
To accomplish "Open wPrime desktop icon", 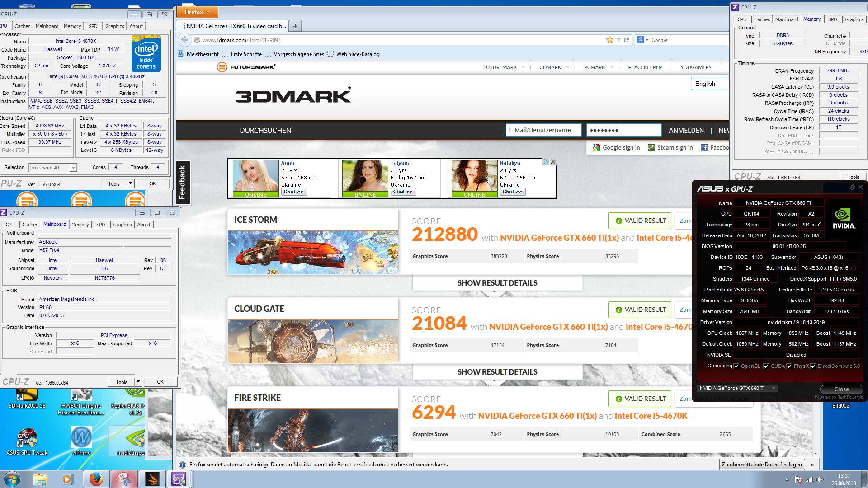I will pos(81,441).
